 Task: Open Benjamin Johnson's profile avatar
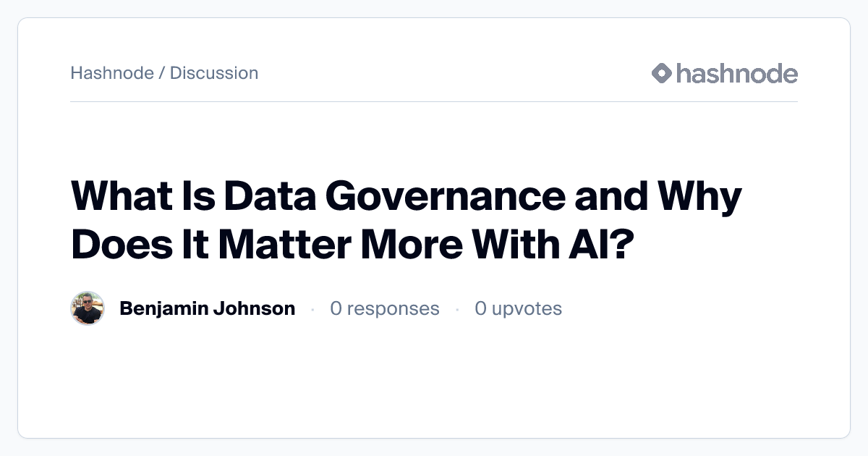click(88, 308)
